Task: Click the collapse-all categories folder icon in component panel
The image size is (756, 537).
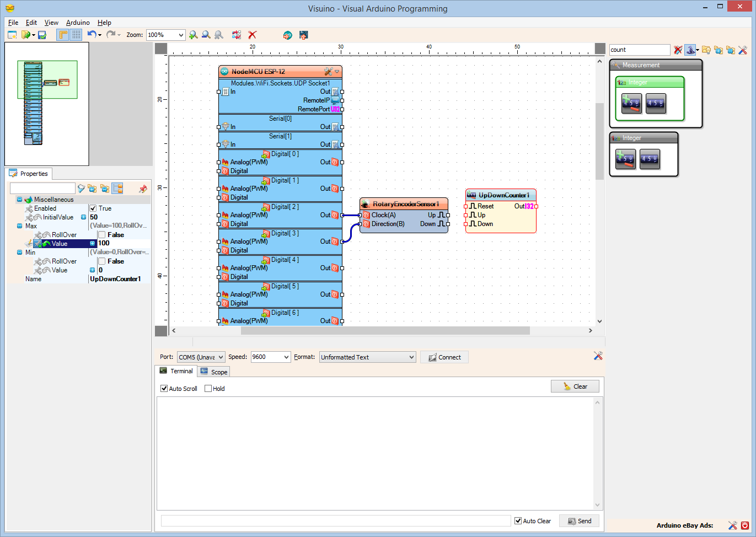Action: [x=732, y=50]
